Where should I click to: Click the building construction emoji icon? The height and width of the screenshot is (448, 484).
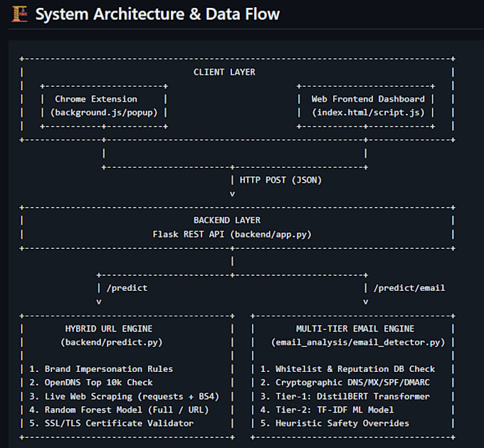coord(20,14)
